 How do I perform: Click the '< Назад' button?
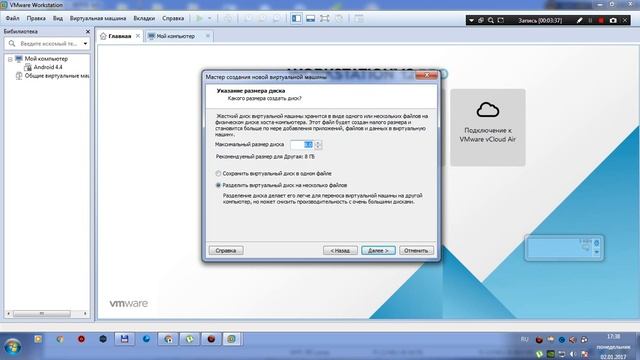click(x=340, y=251)
